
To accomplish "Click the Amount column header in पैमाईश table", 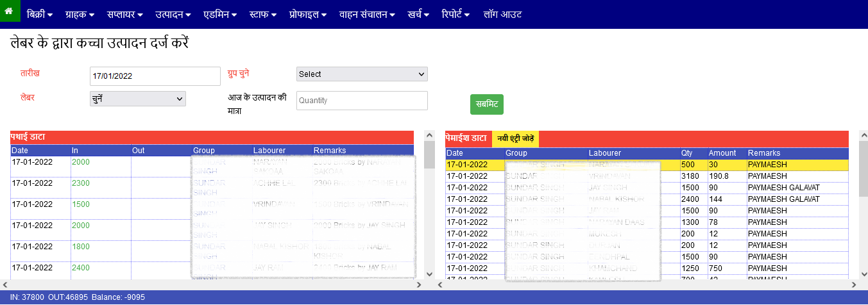I will pyautogui.click(x=722, y=153).
